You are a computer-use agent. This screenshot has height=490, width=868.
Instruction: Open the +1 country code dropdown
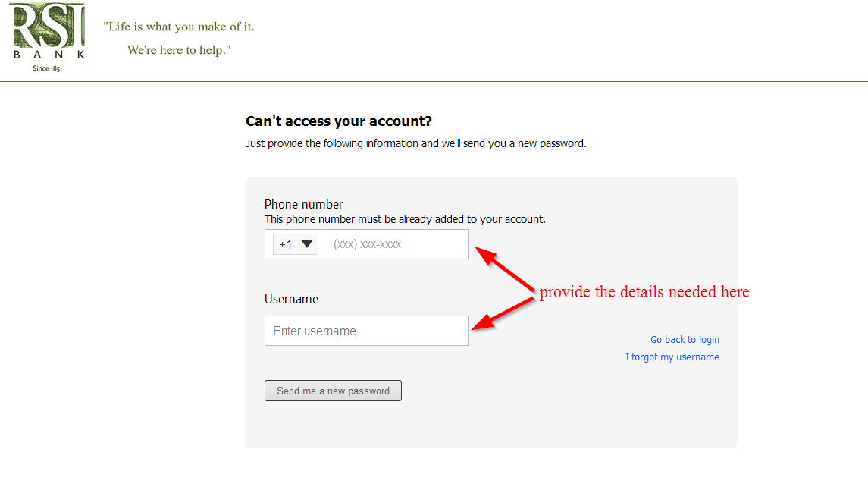296,244
